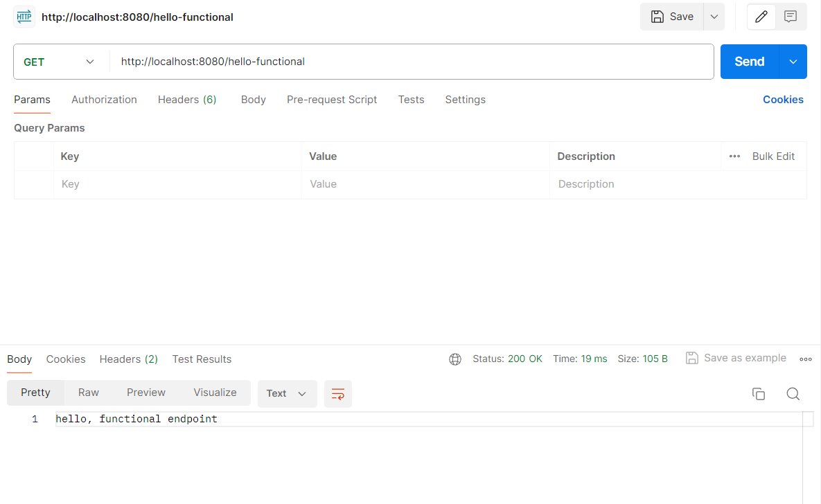Image resolution: width=821 pixels, height=504 pixels.
Task: Click the Value input cell
Action: point(425,184)
